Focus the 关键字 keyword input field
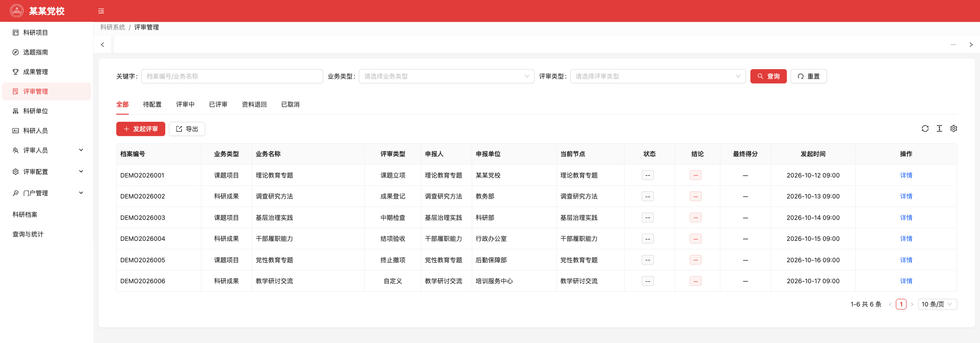This screenshot has height=343, width=980. tap(232, 76)
